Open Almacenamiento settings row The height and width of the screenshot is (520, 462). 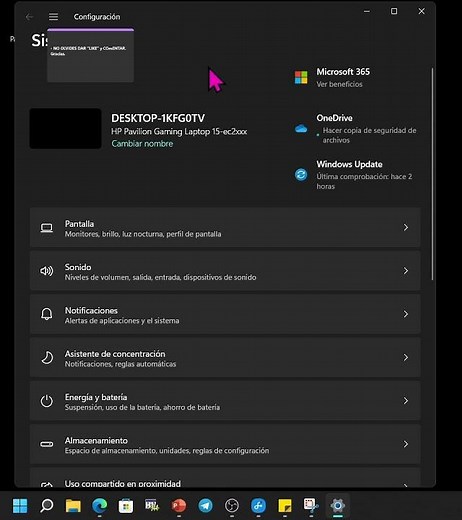point(225,444)
